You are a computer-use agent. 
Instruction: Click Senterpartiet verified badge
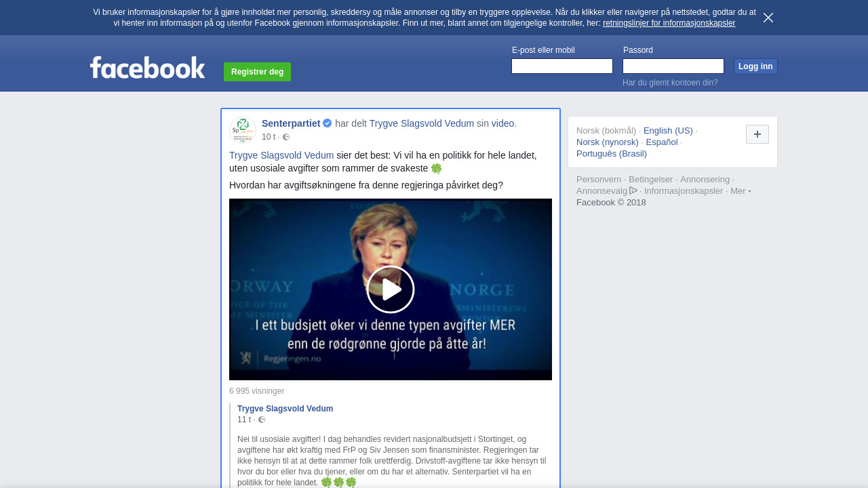pyautogui.click(x=328, y=123)
